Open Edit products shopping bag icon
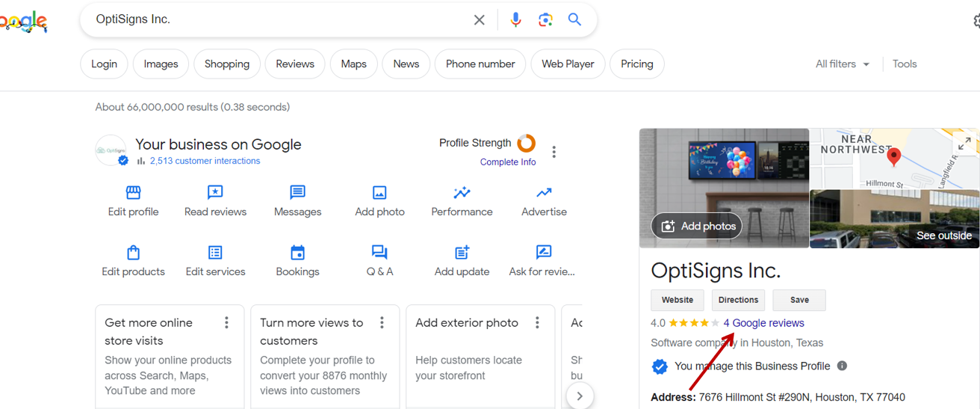 [x=133, y=252]
